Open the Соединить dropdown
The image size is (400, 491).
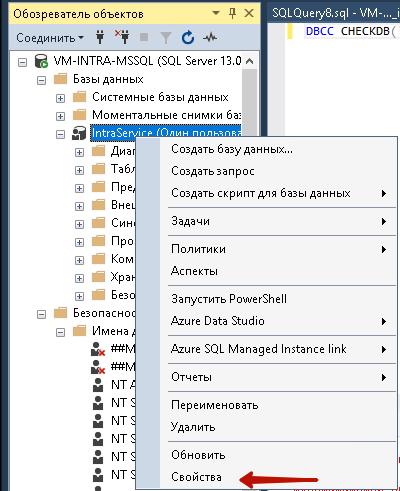pos(50,38)
